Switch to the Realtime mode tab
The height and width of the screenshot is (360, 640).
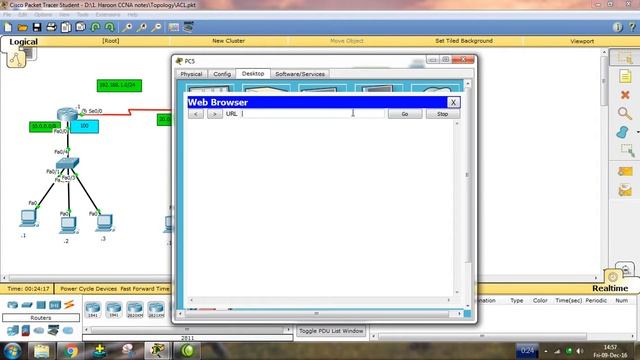click(610, 288)
